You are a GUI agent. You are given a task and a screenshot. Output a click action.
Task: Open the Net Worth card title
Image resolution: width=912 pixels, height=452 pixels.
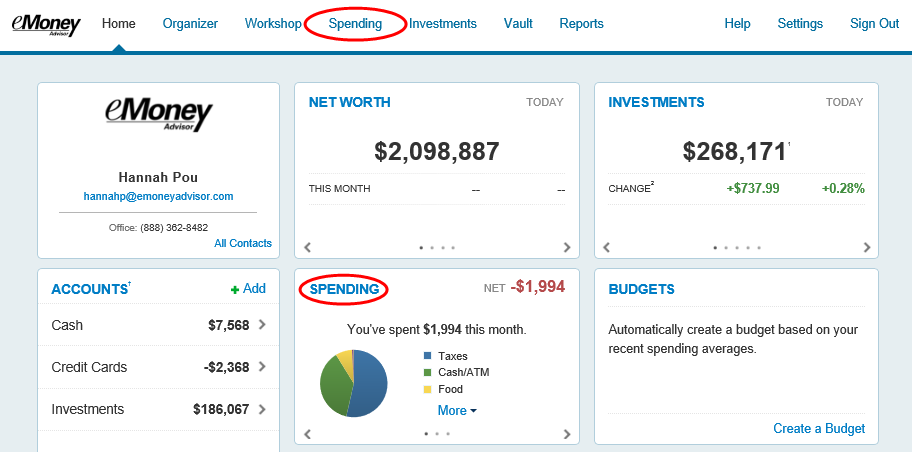[350, 102]
